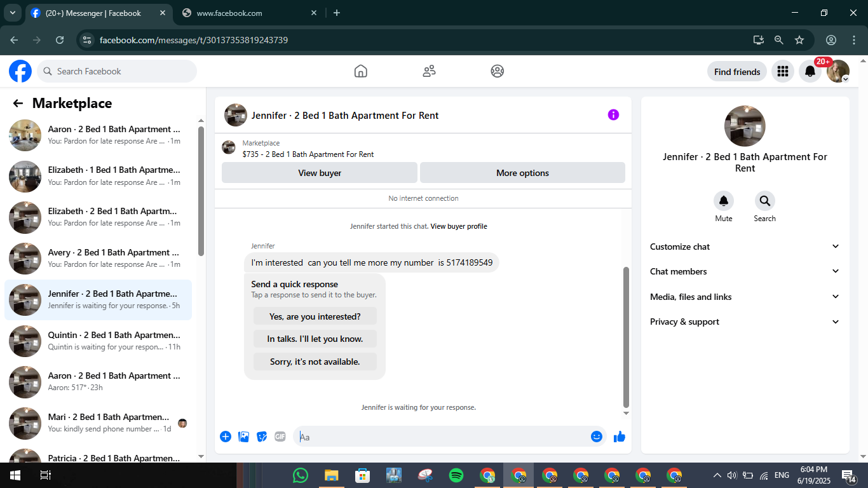
Task: Open Aaron's chat from 1m ago
Action: pyautogui.click(x=98, y=135)
